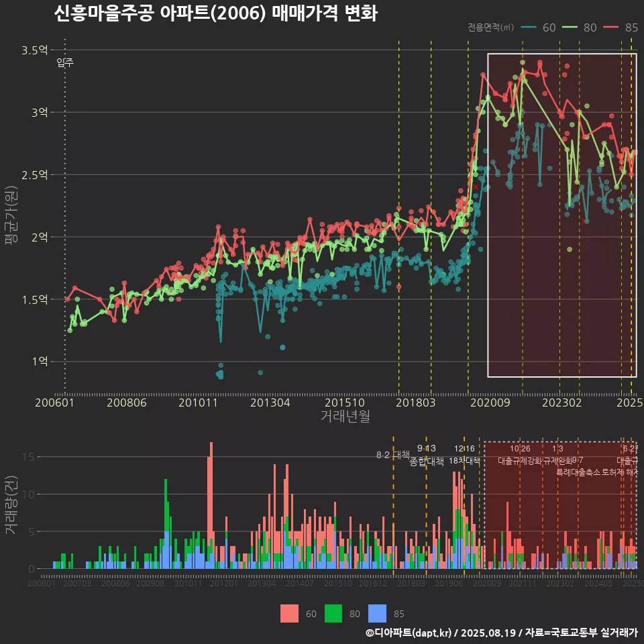Click 201407 on the volume chart x-axis
The image size is (644, 644).
(x=300, y=583)
